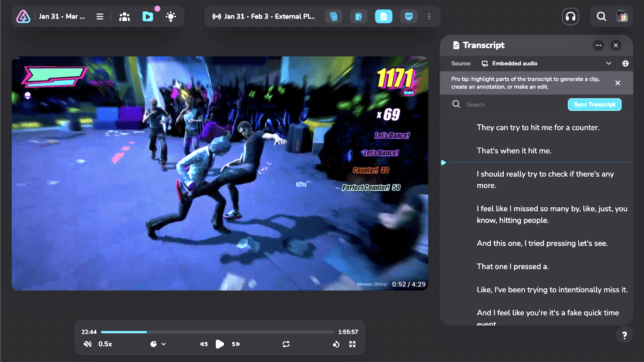The width and height of the screenshot is (644, 362).
Task: Open the user profile avatar
Action: (622, 17)
